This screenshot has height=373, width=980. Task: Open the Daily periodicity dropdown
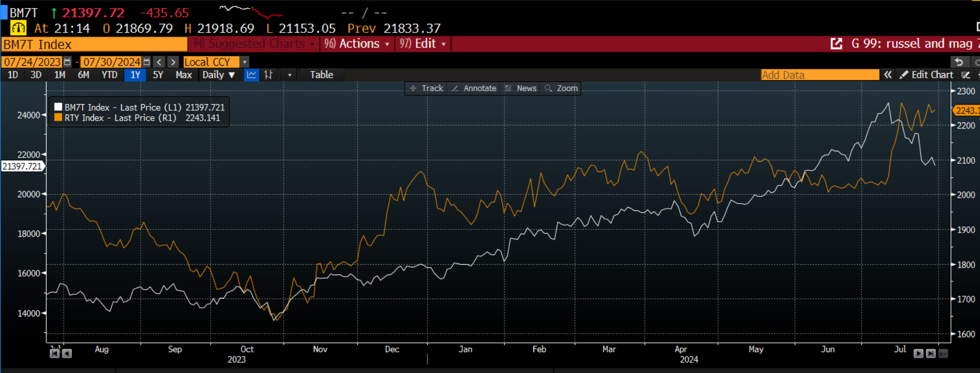tap(218, 75)
